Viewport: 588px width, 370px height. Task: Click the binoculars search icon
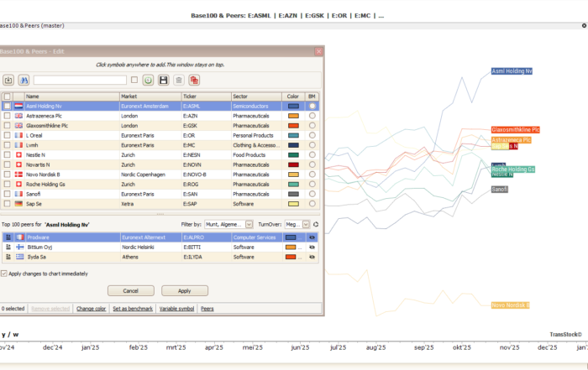24,80
